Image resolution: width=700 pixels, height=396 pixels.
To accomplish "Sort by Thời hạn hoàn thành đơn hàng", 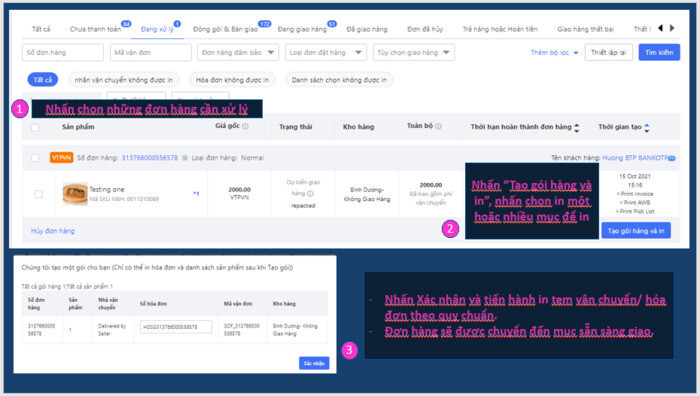I will pyautogui.click(x=577, y=128).
